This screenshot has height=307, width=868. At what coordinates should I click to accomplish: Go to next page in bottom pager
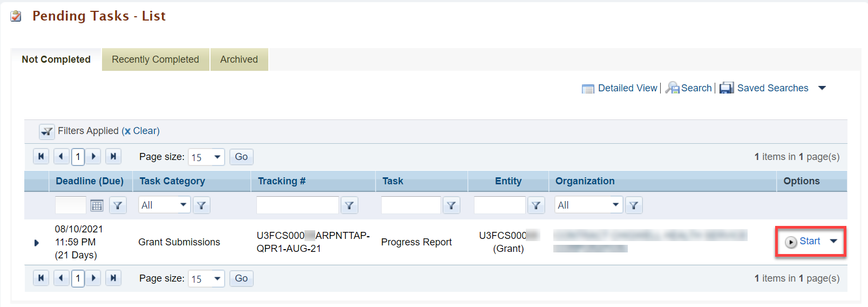[x=93, y=278]
